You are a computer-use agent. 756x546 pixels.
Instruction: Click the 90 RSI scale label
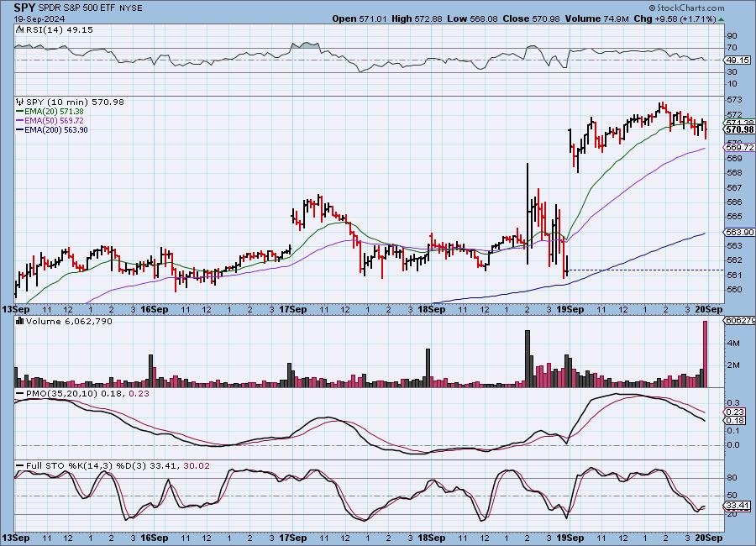click(x=732, y=35)
